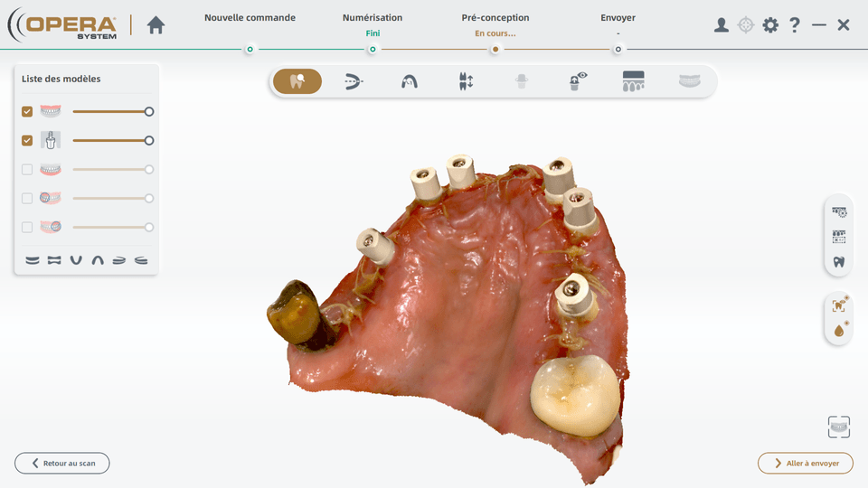The height and width of the screenshot is (488, 868).
Task: Click the scan body visibility tool
Action: (x=578, y=81)
